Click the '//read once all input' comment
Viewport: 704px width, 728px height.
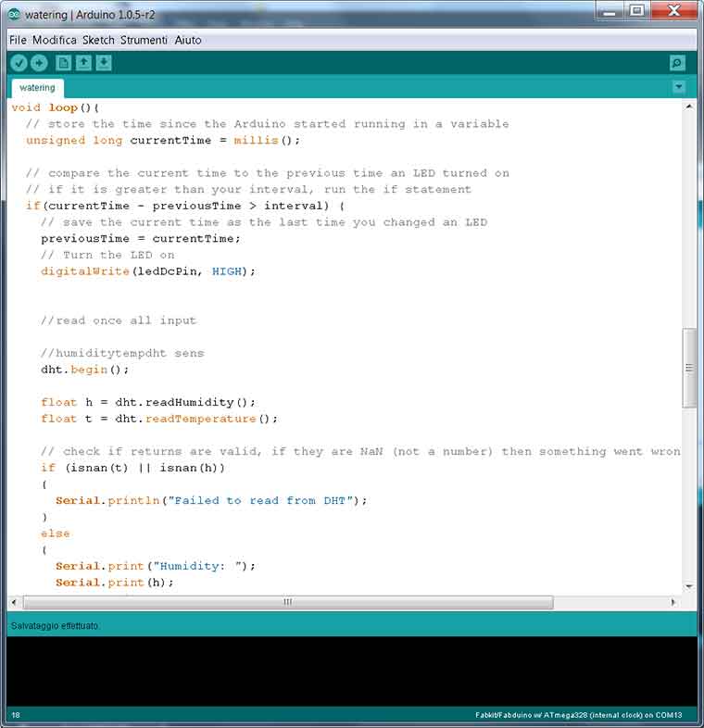(119, 320)
